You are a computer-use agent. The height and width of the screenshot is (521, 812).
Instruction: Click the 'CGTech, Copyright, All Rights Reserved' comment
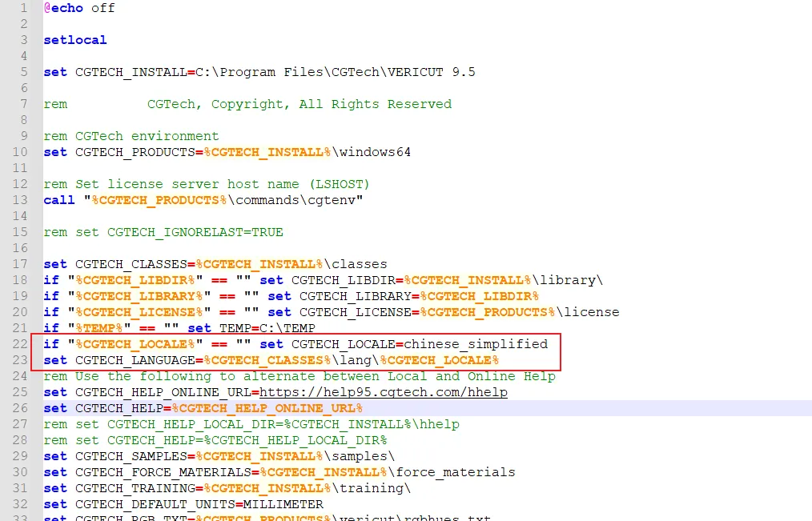[299, 104]
